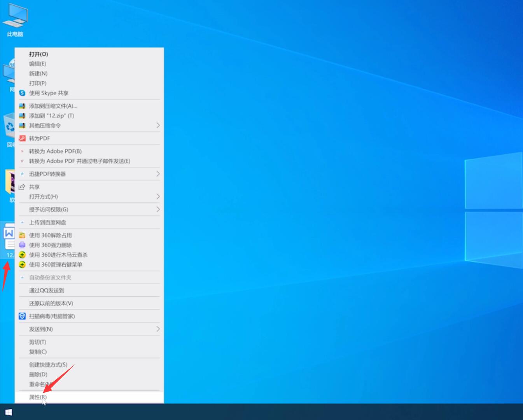Choose 创建快捷方式(S) option
This screenshot has height=420, width=523.
pos(48,364)
